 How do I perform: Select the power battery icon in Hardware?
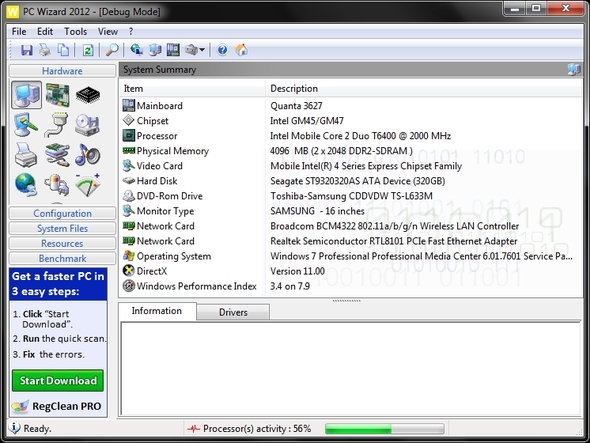tap(57, 185)
